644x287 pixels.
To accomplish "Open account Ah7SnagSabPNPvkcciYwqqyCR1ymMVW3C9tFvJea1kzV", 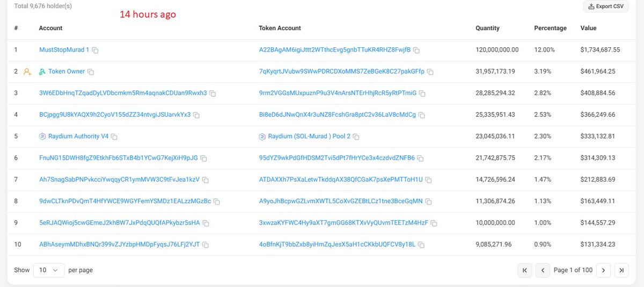I will 120,180.
